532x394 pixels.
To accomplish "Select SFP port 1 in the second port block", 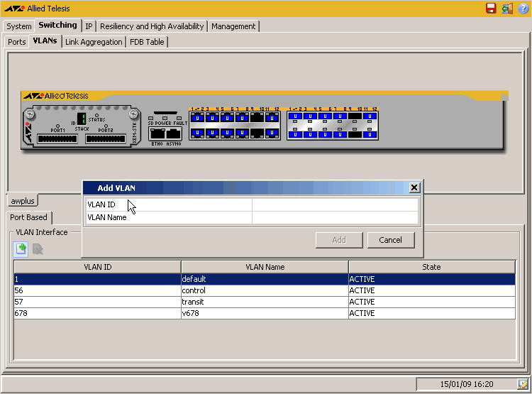I will coord(295,116).
